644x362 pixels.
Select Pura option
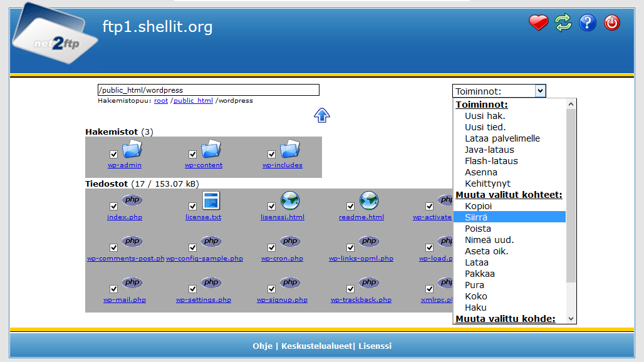tap(509, 285)
